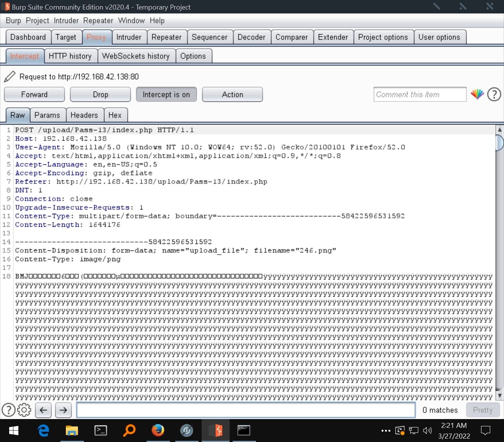Open the Repeater menu
The height and width of the screenshot is (442, 504).
point(98,21)
